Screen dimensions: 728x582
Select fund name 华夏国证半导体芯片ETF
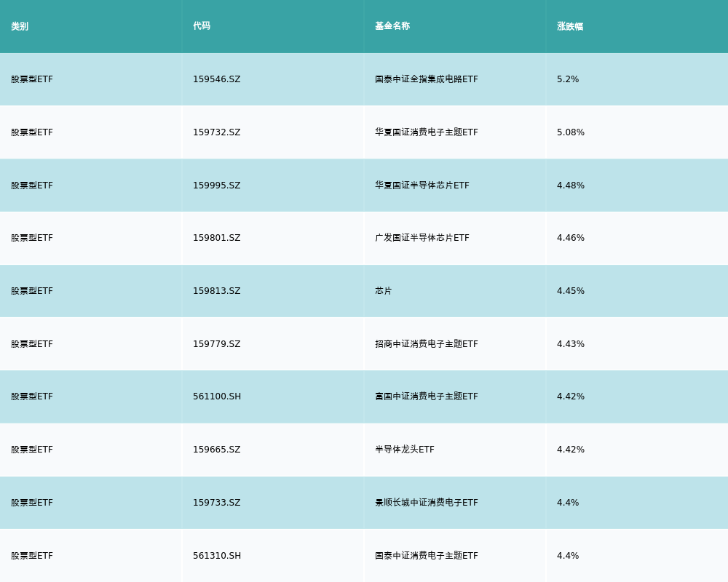click(x=422, y=186)
